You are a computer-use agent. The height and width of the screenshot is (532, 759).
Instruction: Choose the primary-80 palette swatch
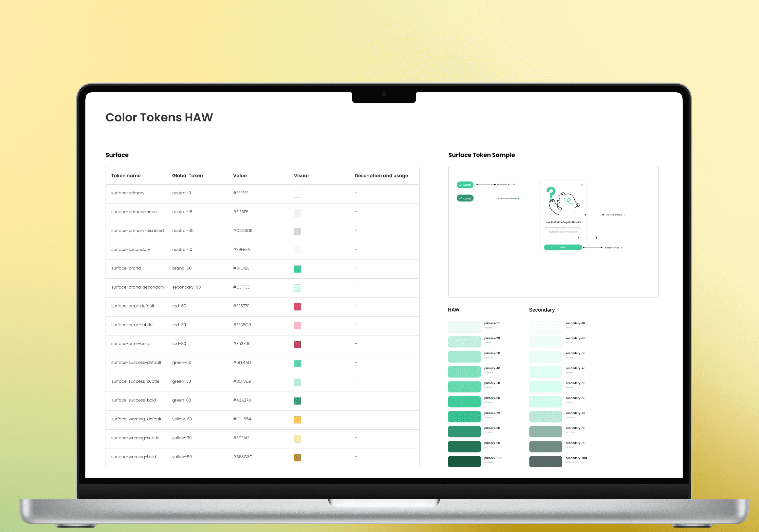(x=464, y=432)
